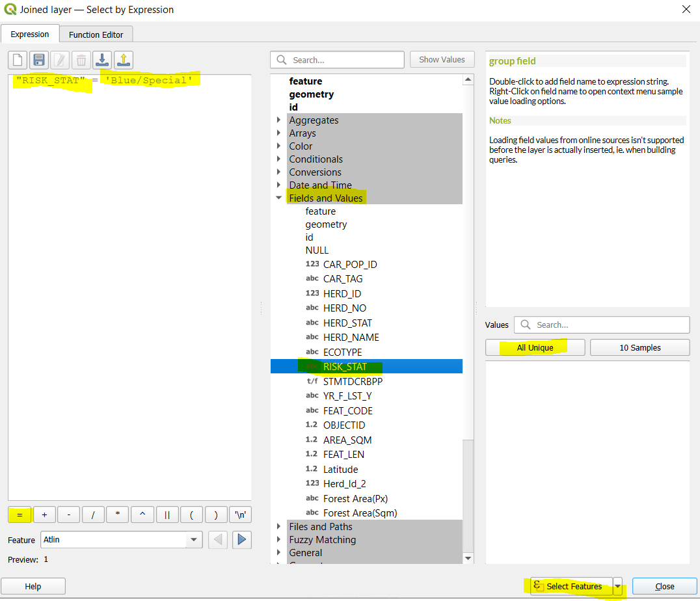Collapse the Fields and Values group
The width and height of the screenshot is (700, 601).
pos(279,198)
